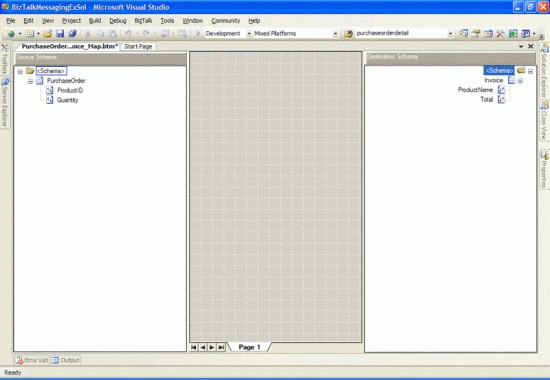Open the Debug menu
This screenshot has width=550, height=380.
point(118,21)
